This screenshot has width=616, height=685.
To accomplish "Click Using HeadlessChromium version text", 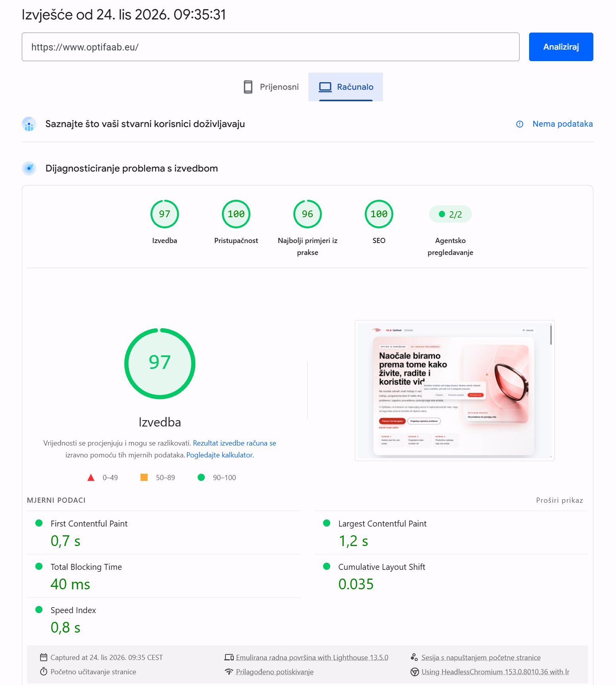I will [x=495, y=672].
